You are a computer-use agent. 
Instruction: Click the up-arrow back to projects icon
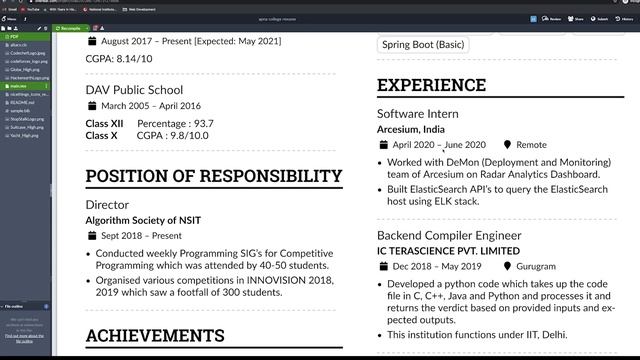coord(25,19)
